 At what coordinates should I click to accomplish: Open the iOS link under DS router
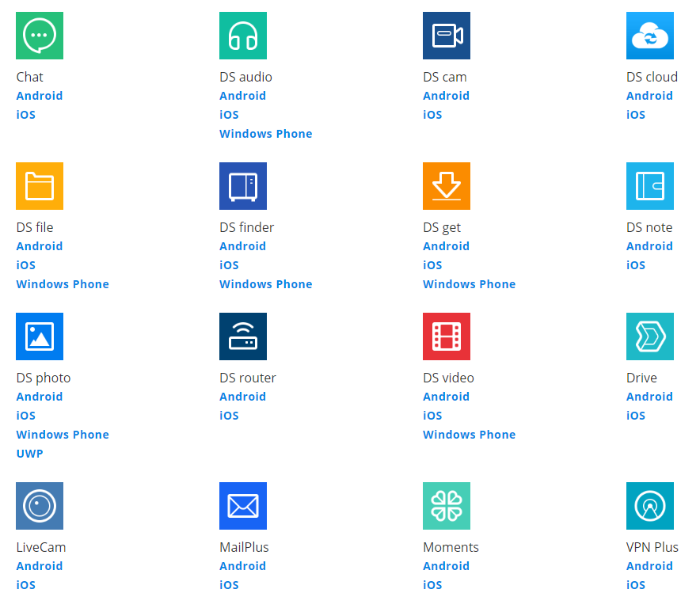coord(229,416)
